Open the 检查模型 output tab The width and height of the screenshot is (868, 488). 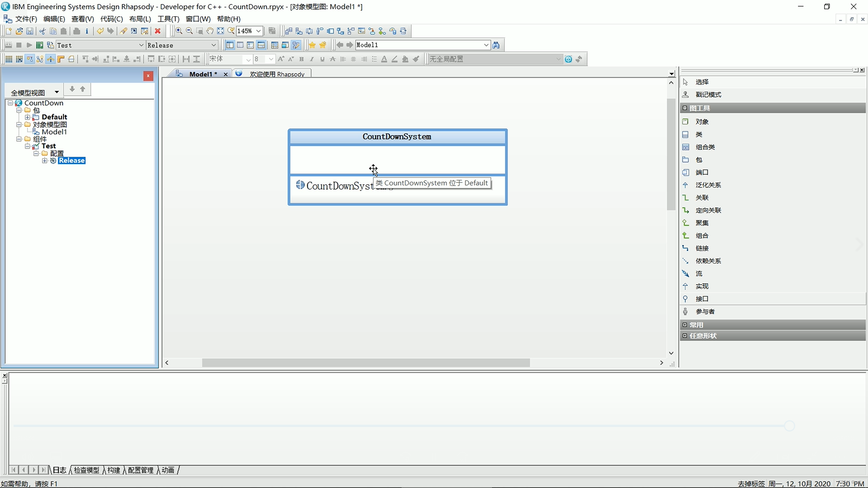click(x=86, y=470)
